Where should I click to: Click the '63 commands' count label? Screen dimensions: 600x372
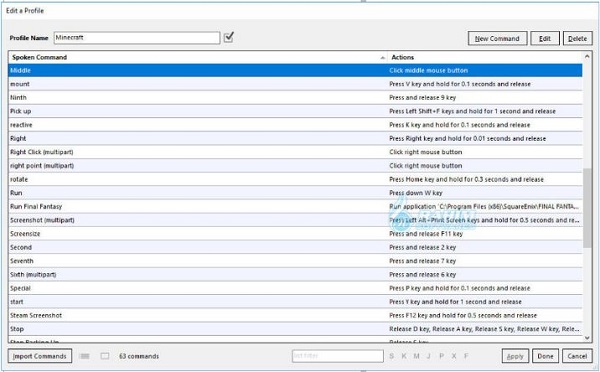tap(139, 356)
